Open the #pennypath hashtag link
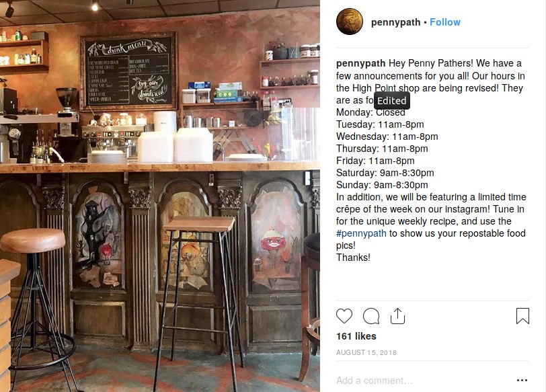 (x=361, y=233)
